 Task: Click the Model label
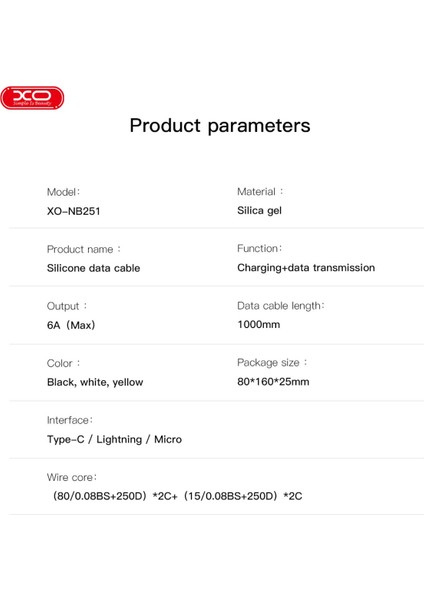64,192
